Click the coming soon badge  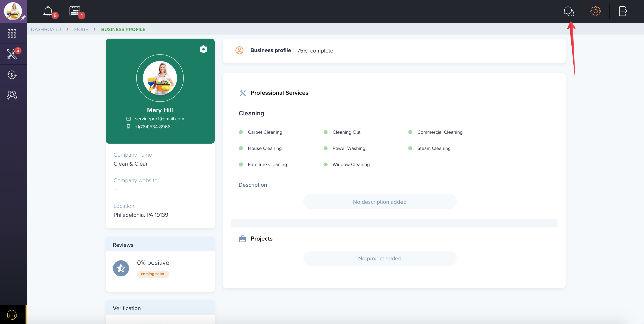coord(153,274)
